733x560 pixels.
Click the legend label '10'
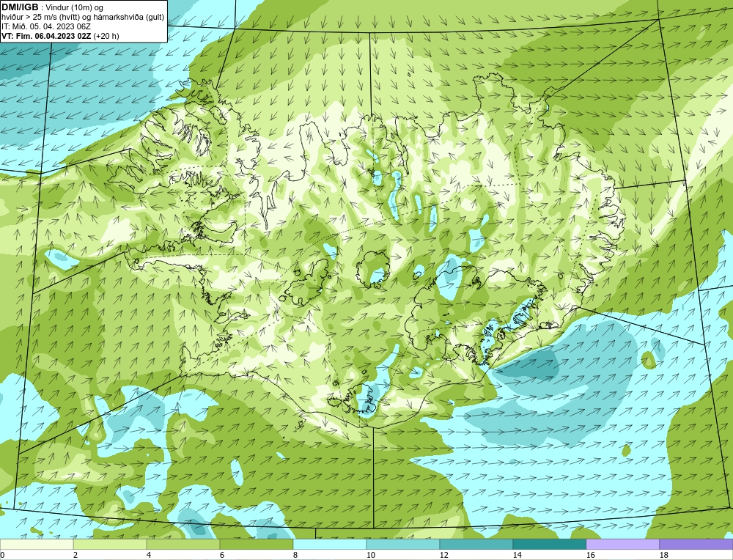[370, 555]
